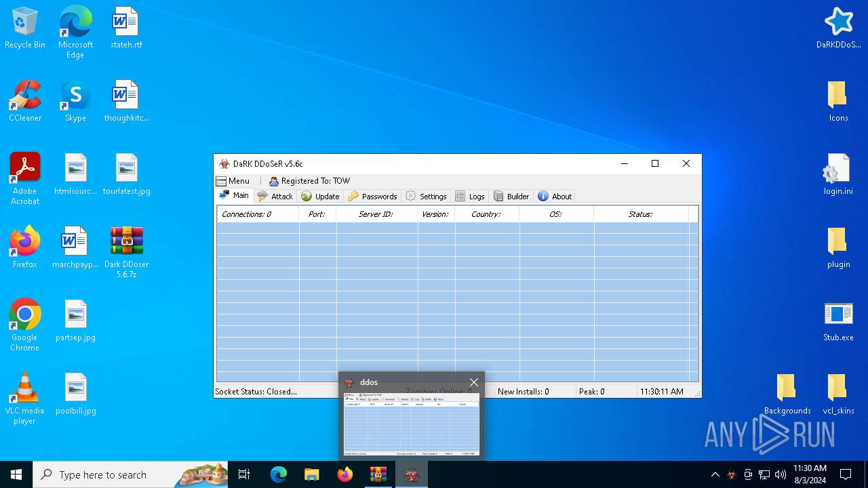Open the network tray icon
Viewport: 868px width, 488px height.
[764, 474]
